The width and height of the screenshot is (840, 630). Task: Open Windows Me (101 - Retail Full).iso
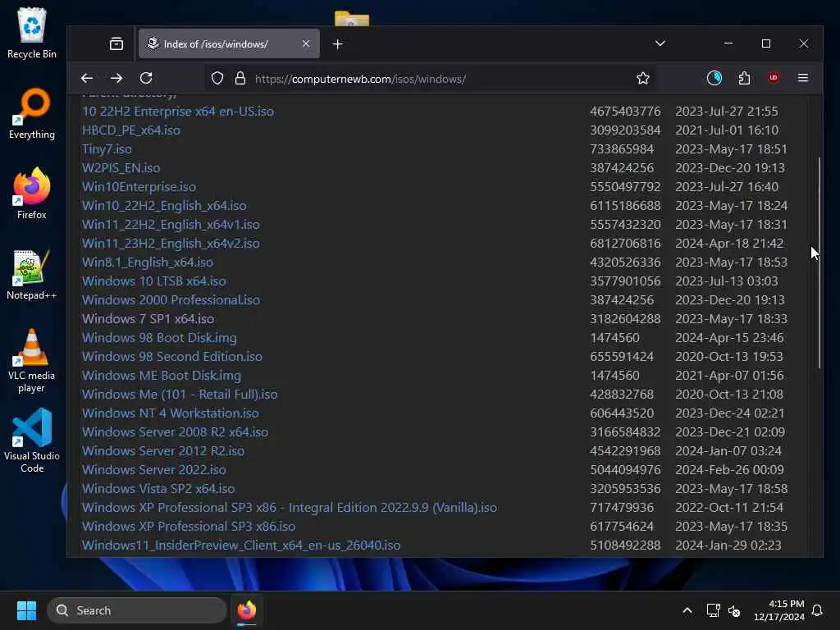point(180,395)
